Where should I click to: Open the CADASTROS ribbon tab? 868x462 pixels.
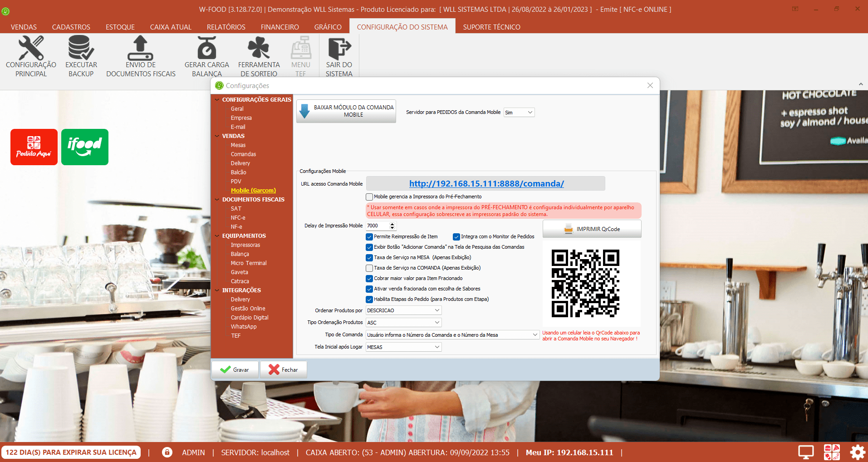(71, 27)
